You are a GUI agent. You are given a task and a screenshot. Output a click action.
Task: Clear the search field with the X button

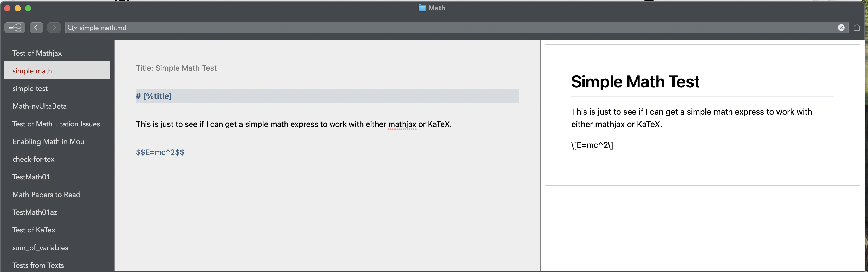tap(841, 28)
